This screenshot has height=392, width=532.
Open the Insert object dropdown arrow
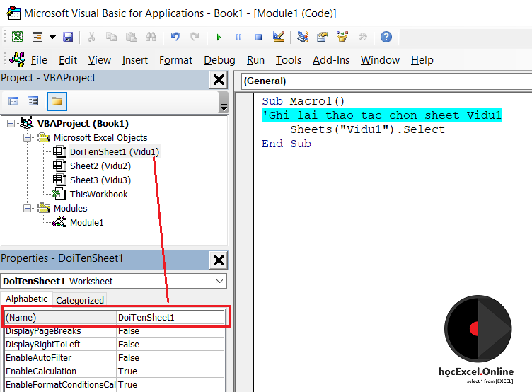point(52,37)
